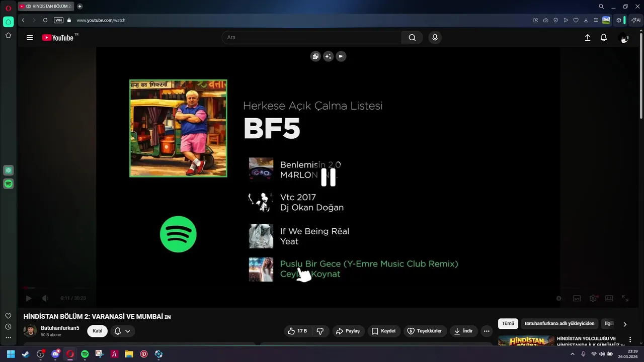Open Opera sidebar history clock icon
Image resolution: width=644 pixels, height=362 pixels.
coord(8,327)
